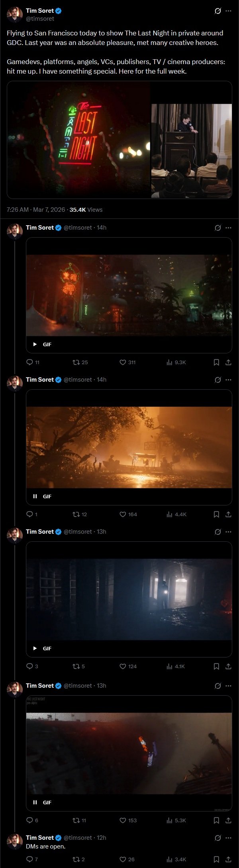The image size is (239, 868).
Task: Open more options on the 124-likes reply
Action: 228,532
